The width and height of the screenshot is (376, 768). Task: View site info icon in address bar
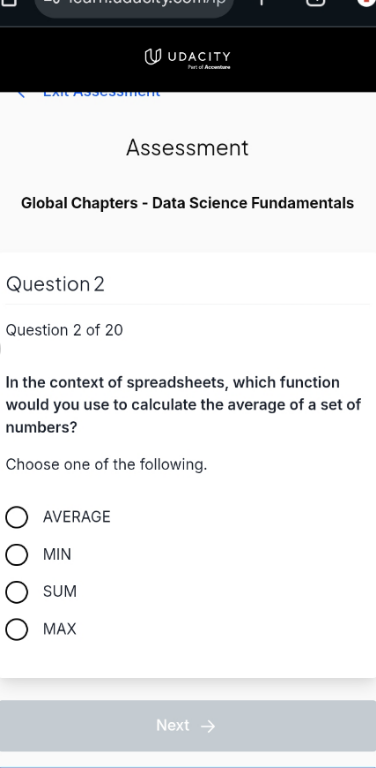point(48,2)
